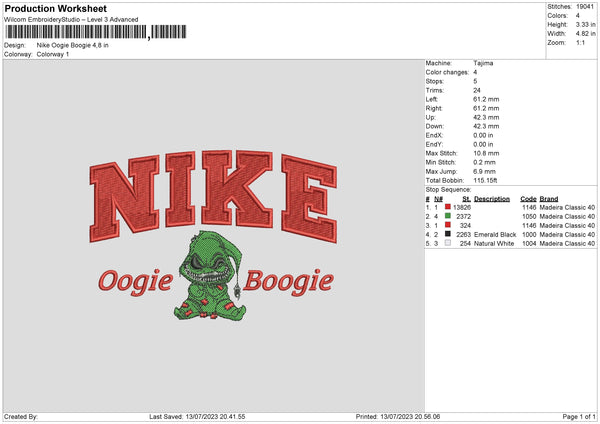Screen dimensions: 600x424
Task: Click the Brand column header
Action: click(x=549, y=199)
